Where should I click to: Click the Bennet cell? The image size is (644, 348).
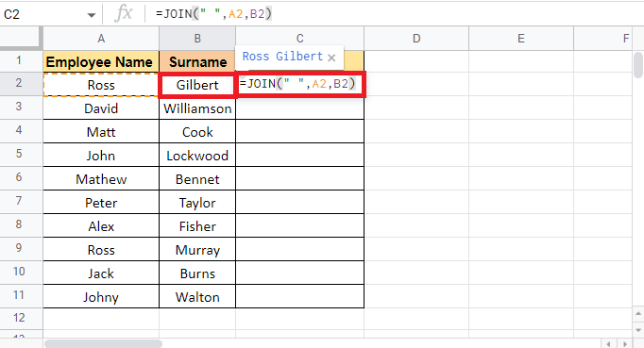[197, 179]
